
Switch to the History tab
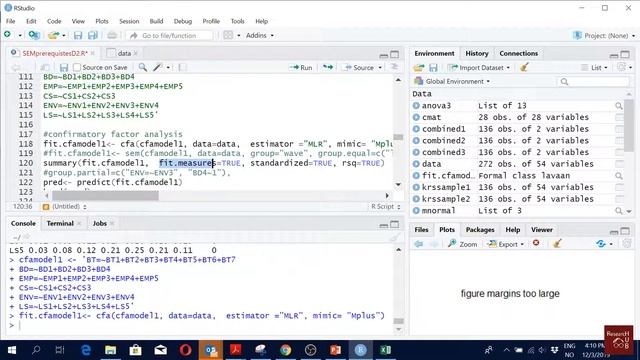(x=477, y=53)
